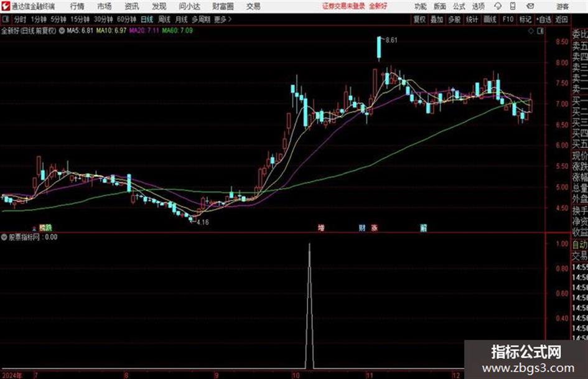Click the 4.16 low price label

(x=202, y=222)
